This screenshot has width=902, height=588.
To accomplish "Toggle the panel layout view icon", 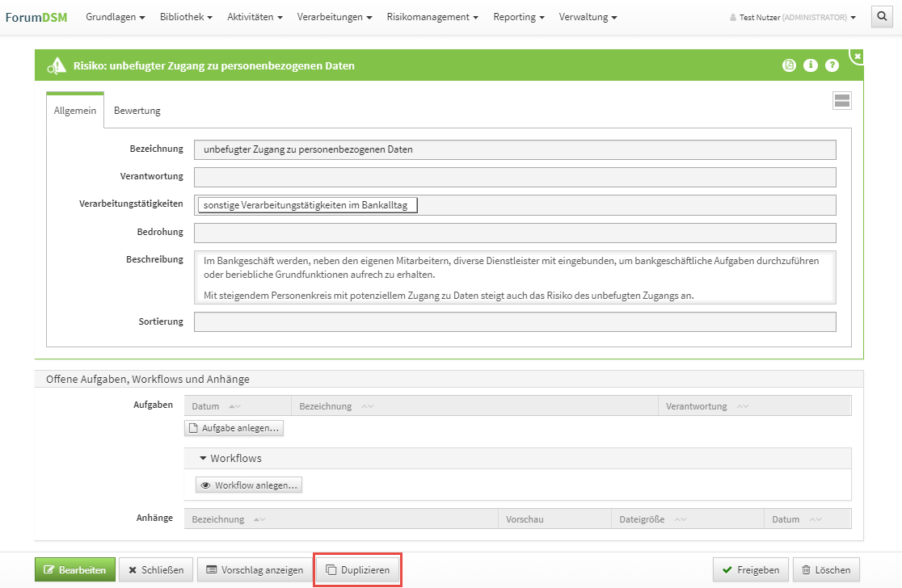I will [x=841, y=100].
